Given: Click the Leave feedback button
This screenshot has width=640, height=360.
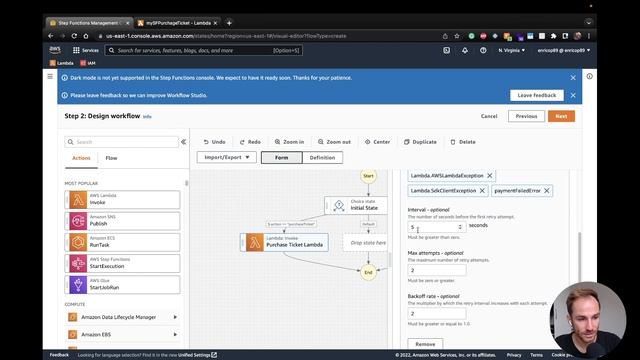Looking at the screenshot, I should [x=537, y=95].
